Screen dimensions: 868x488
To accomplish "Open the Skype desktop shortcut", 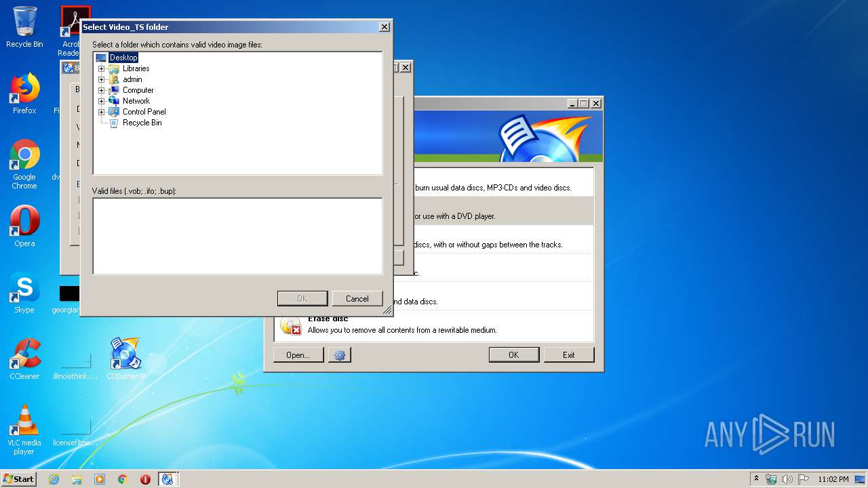I will (24, 293).
